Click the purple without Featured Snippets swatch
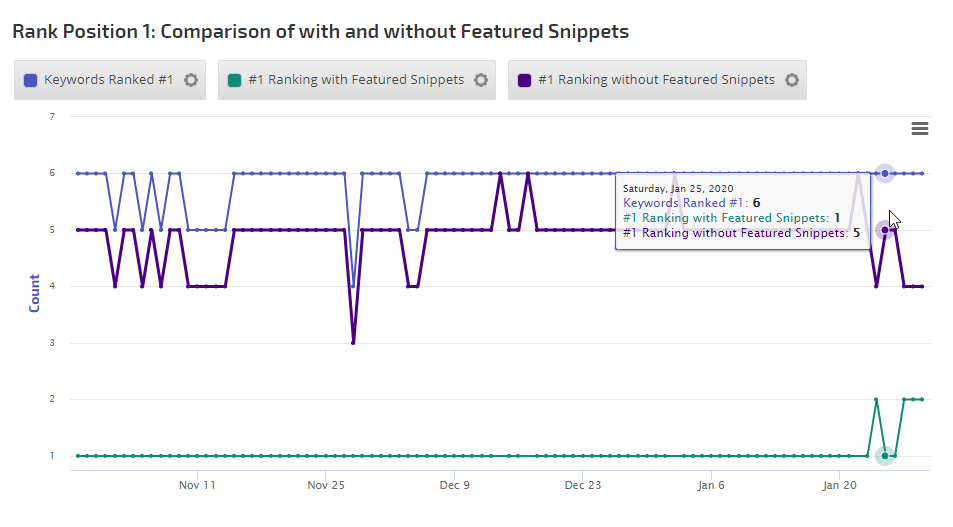Image resolution: width=953 pixels, height=527 pixels. (524, 80)
